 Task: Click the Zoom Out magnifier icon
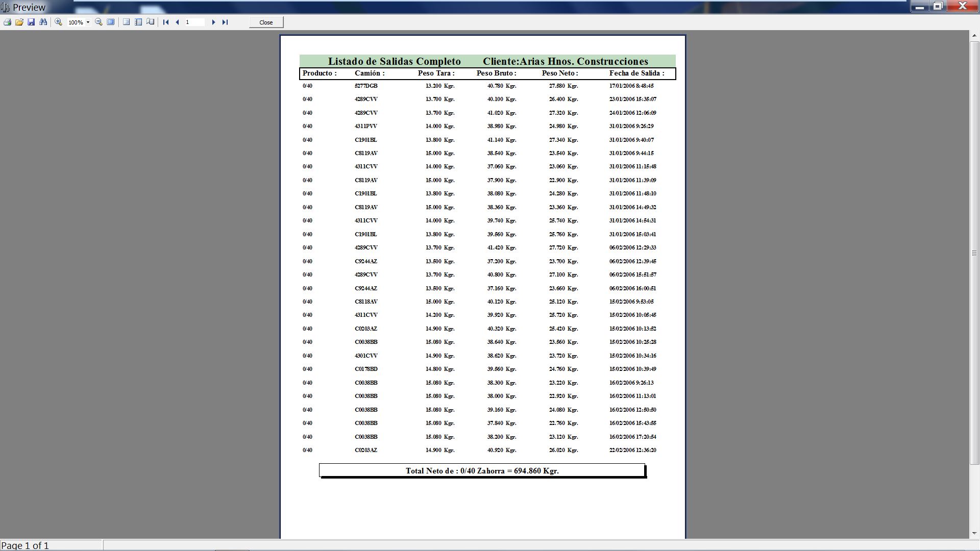pos(99,22)
